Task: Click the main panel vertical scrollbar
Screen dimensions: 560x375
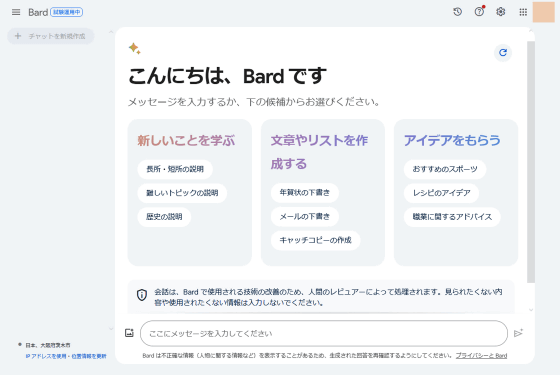Action: (531, 161)
